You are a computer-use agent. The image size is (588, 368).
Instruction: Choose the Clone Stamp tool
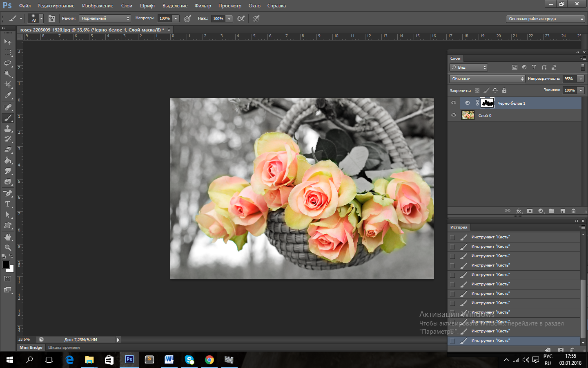8,128
